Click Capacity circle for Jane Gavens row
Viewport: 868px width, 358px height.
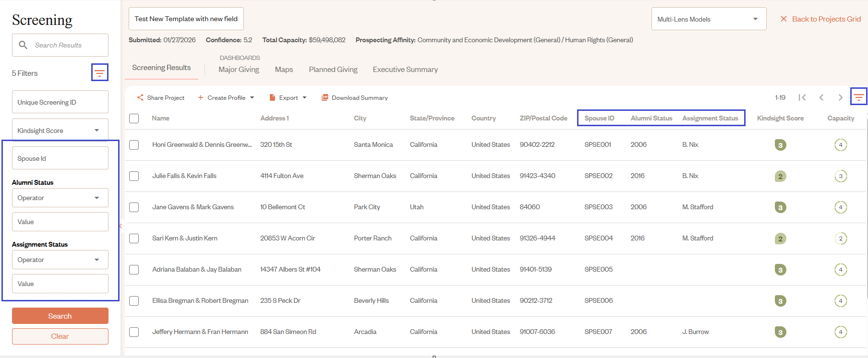pos(841,207)
